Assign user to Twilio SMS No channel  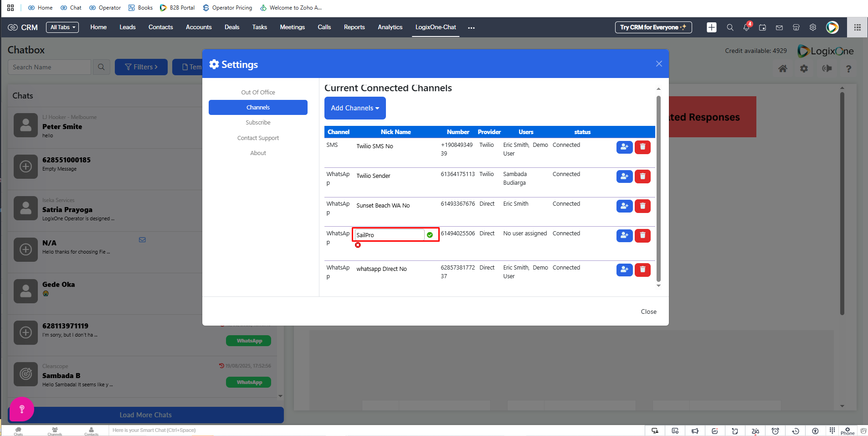click(624, 147)
